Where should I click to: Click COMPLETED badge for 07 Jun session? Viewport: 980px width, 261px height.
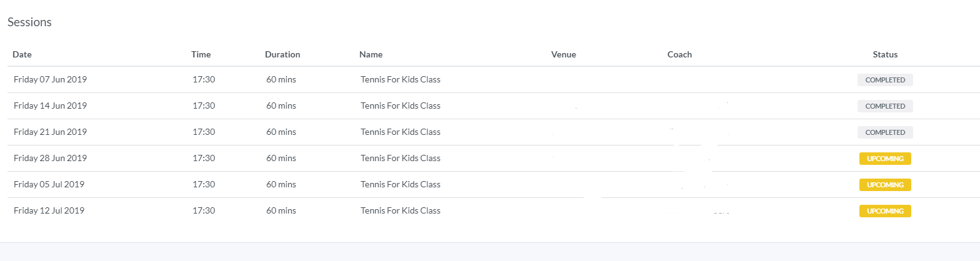click(x=885, y=80)
